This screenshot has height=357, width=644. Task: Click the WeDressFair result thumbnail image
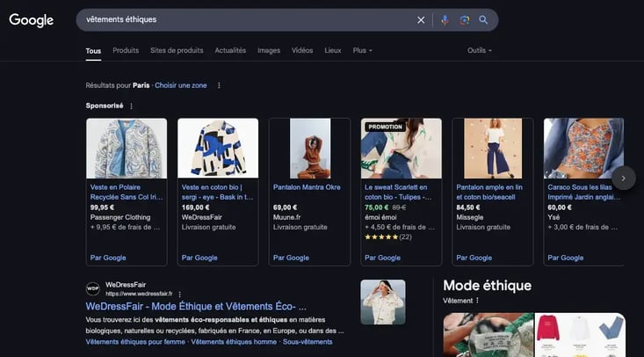coord(383,302)
